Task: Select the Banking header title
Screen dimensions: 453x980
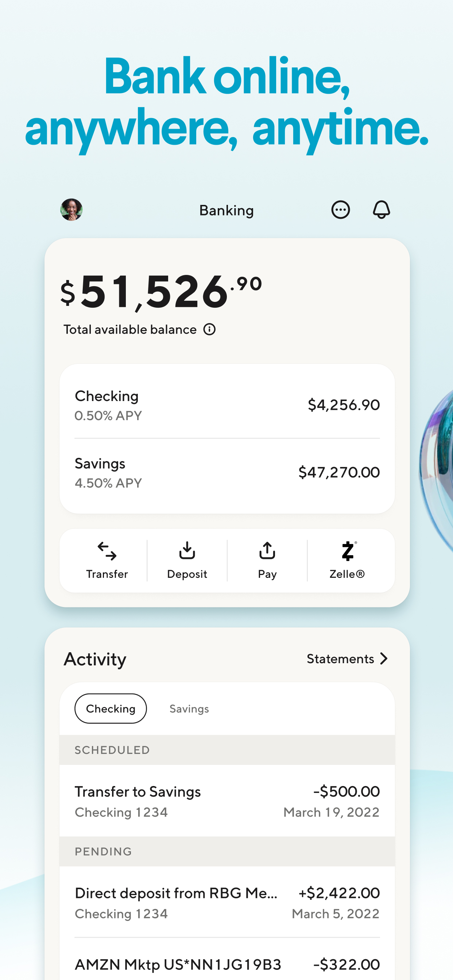Action: click(x=226, y=210)
